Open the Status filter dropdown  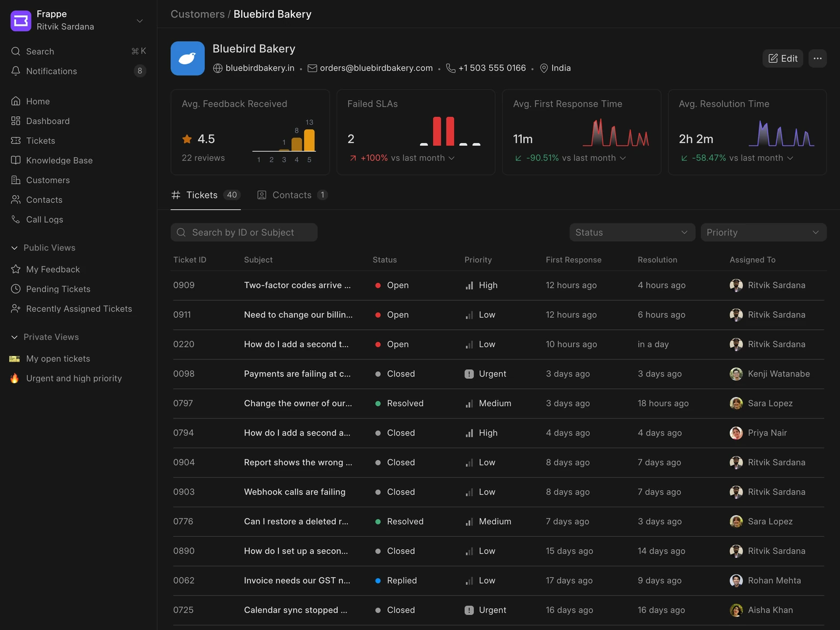632,232
